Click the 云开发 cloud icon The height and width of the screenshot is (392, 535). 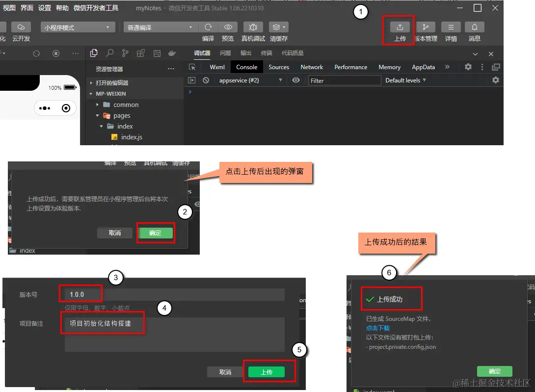(21, 27)
